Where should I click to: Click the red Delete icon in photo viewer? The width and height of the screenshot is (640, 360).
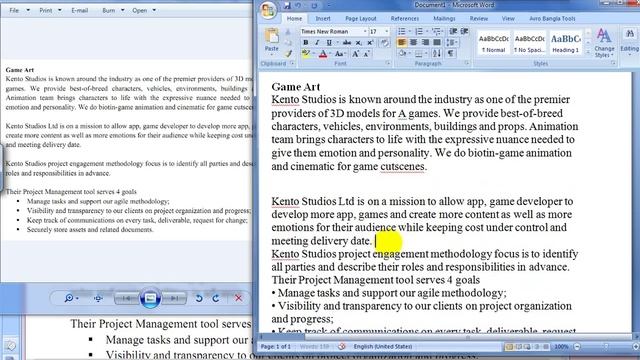(239, 298)
